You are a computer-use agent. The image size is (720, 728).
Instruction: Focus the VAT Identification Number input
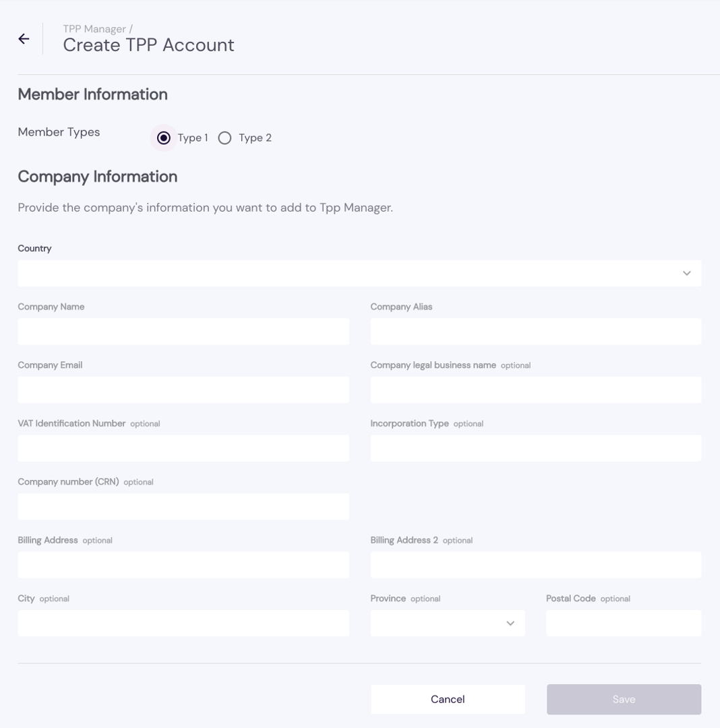(x=183, y=448)
